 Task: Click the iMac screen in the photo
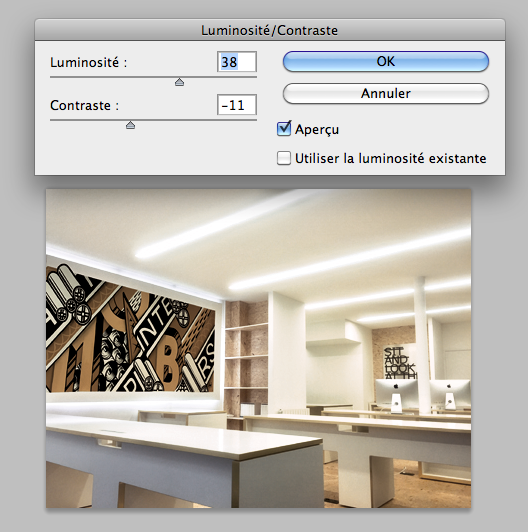(x=396, y=390)
